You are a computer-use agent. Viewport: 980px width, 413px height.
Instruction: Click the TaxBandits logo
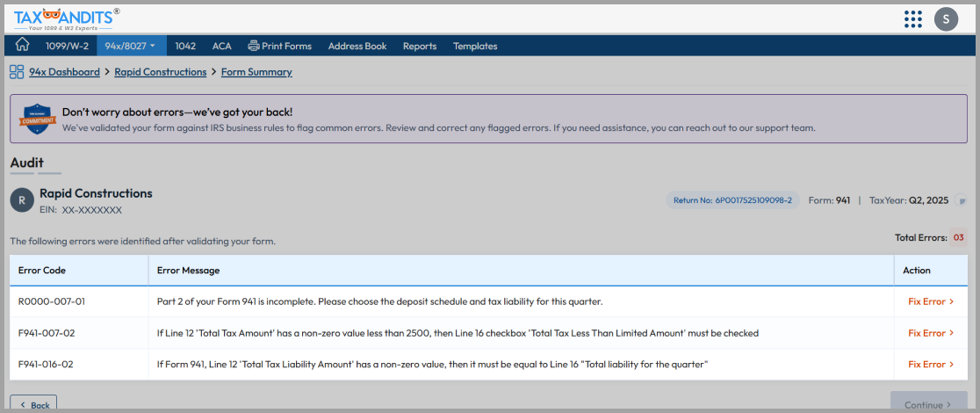click(67, 18)
